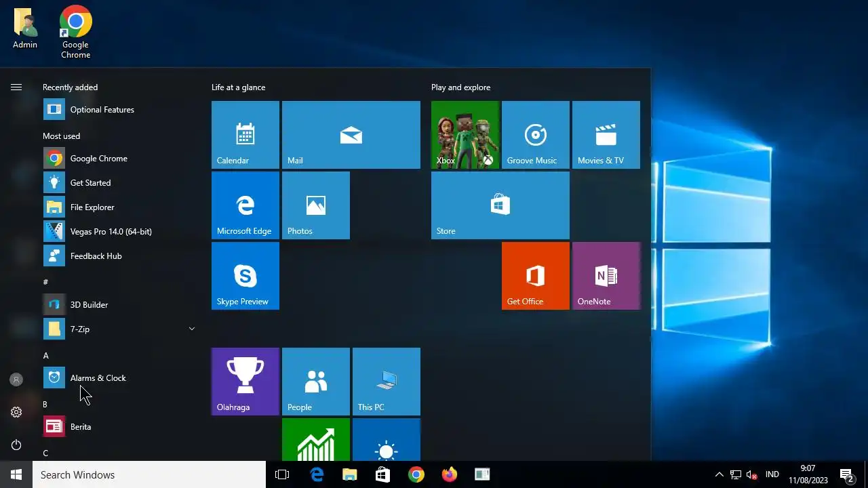Open File Explorer on the taskbar

point(350,474)
